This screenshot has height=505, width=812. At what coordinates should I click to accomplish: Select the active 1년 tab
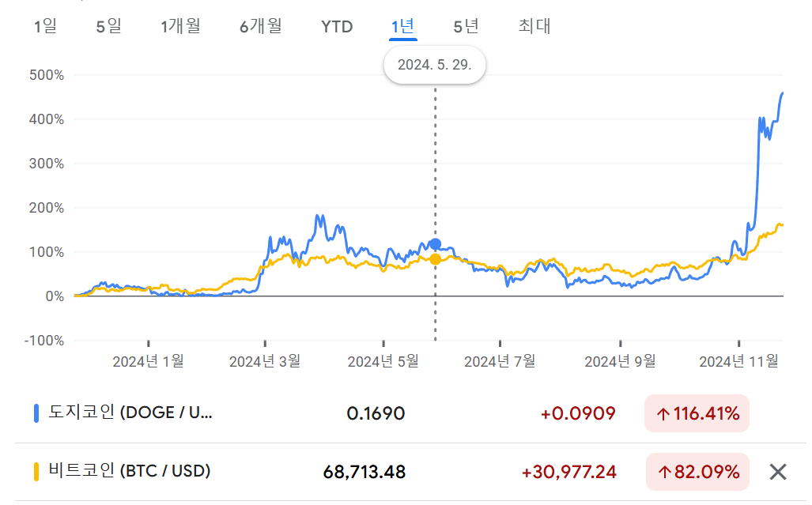[x=403, y=26]
